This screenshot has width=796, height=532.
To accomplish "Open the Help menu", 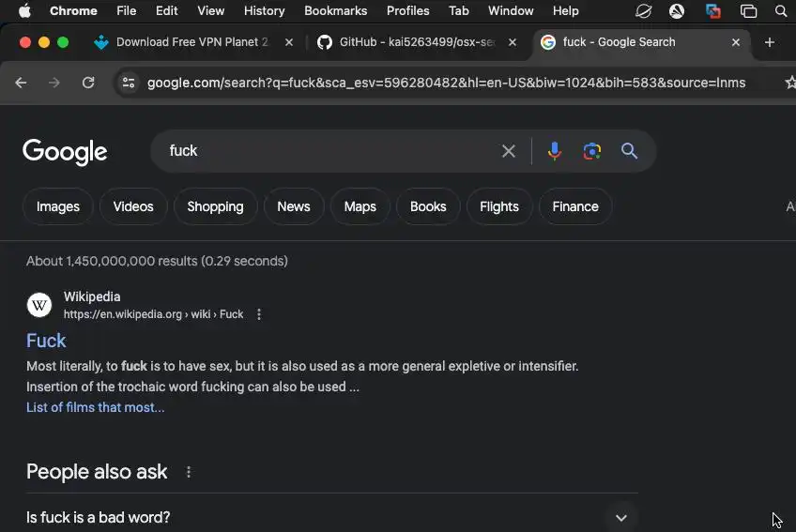I will (565, 10).
